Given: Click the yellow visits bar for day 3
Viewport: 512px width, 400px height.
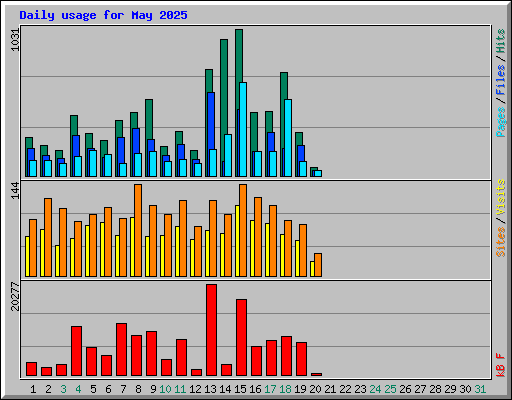Looking at the screenshot, I should [57, 261].
